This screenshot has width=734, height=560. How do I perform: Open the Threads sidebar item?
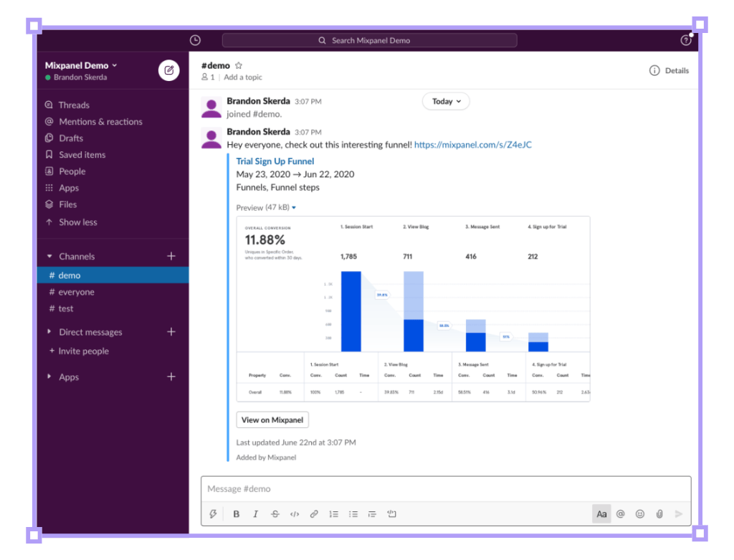point(74,105)
